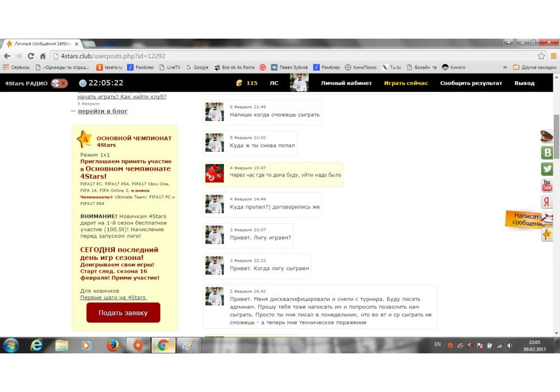Screen dimensions: 560x392
Task: Bookmark page with the star icon
Action: [x=541, y=56]
